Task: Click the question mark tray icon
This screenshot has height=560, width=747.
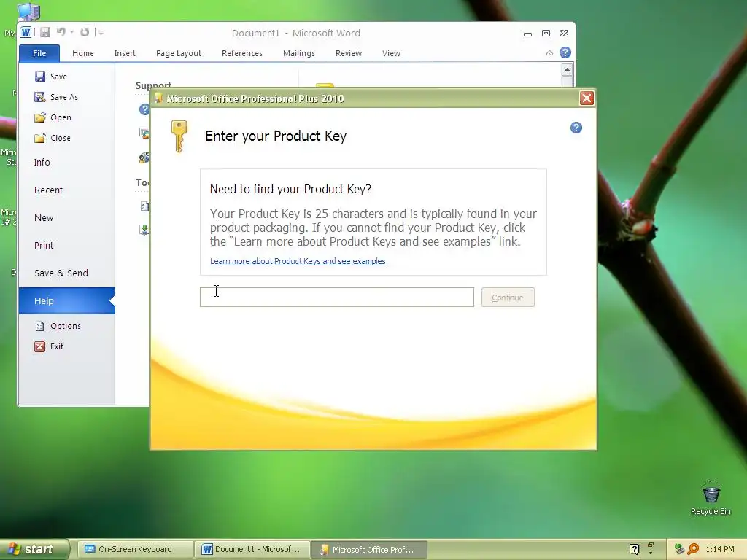Action: 634,549
